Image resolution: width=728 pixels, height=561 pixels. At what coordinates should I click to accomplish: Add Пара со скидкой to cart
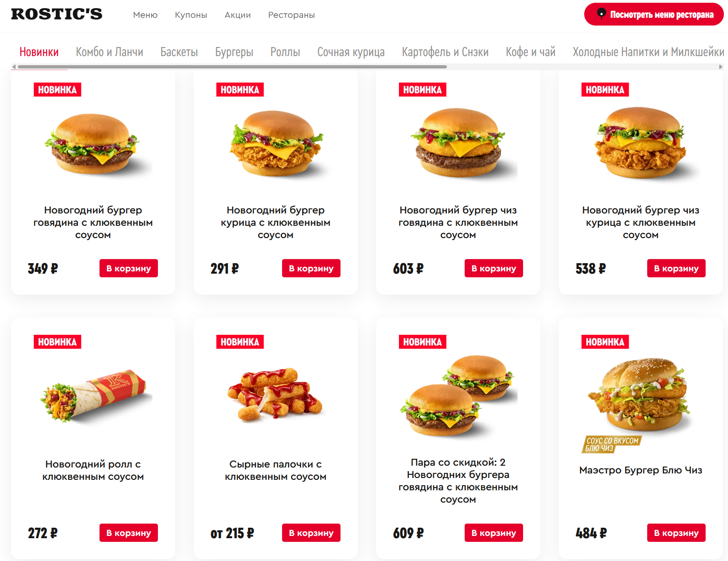494,533
